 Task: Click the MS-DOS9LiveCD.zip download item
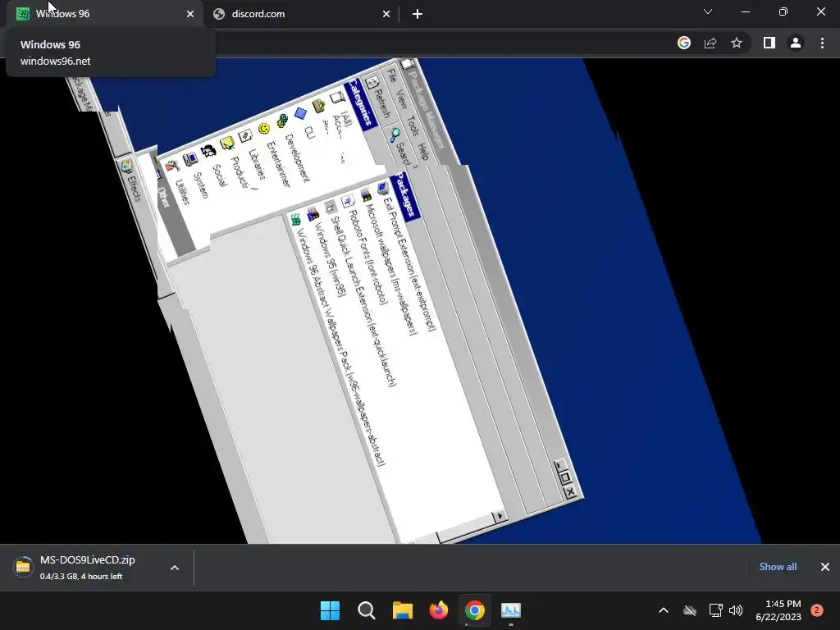click(86, 568)
